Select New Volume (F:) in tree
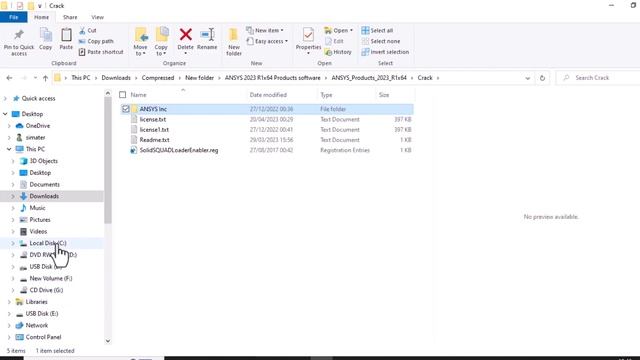Viewport: 640px width, 360px height. pyautogui.click(x=51, y=278)
